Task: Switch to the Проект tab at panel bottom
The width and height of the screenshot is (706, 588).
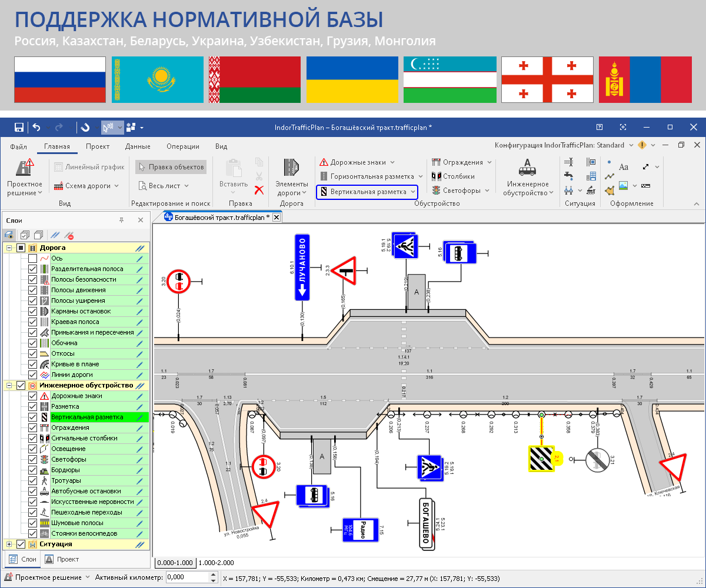Action: (x=62, y=559)
